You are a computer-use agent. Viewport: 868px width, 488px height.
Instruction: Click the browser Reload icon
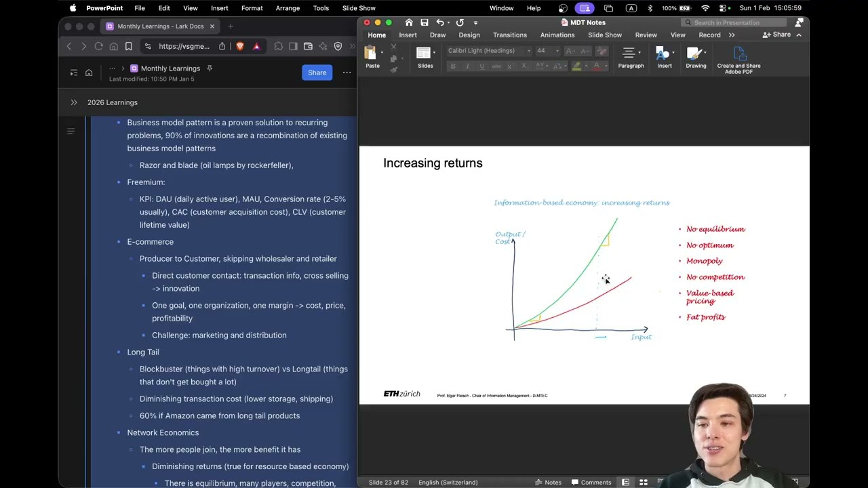click(98, 46)
